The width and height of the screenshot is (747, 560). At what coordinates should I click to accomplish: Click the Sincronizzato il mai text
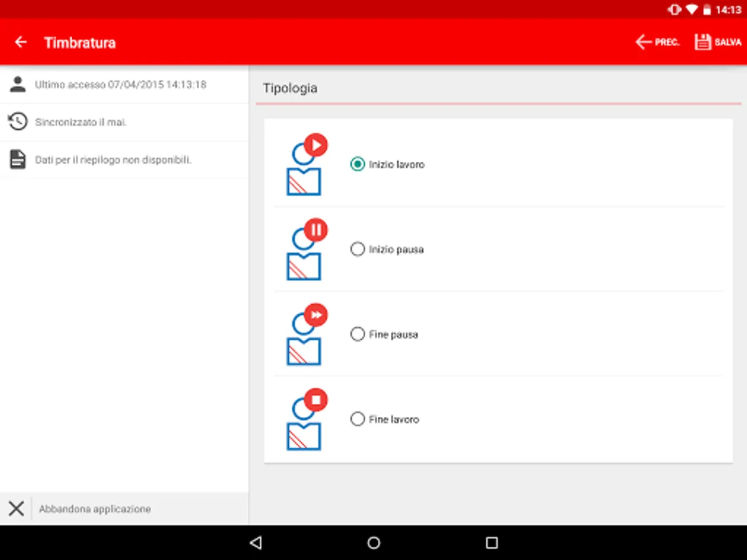coord(81,123)
